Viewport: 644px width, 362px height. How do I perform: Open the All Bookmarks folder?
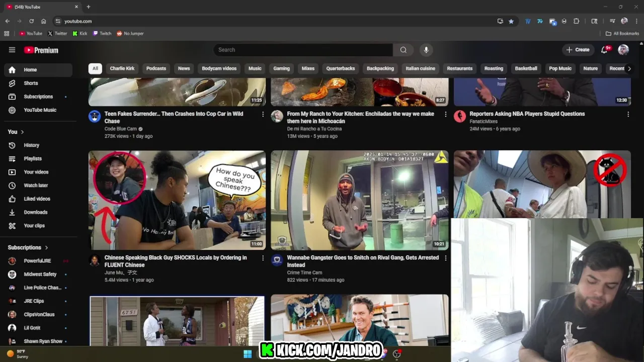[622, 34]
